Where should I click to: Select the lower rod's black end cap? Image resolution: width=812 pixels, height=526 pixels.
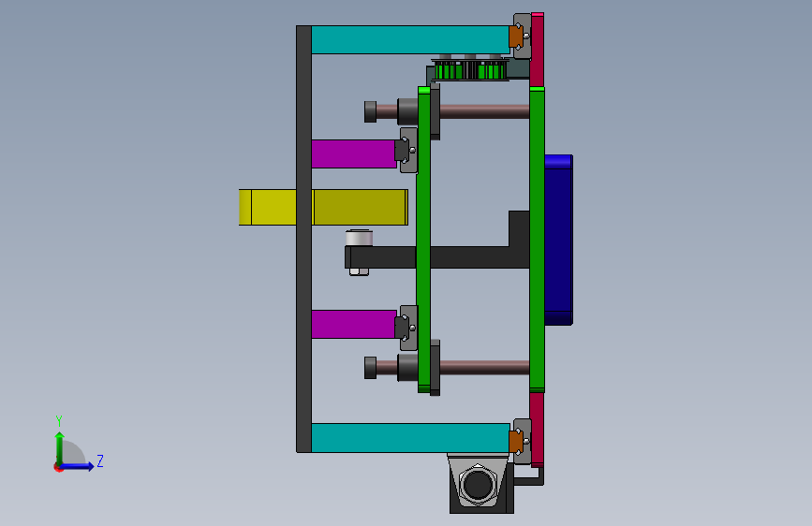tap(370, 368)
